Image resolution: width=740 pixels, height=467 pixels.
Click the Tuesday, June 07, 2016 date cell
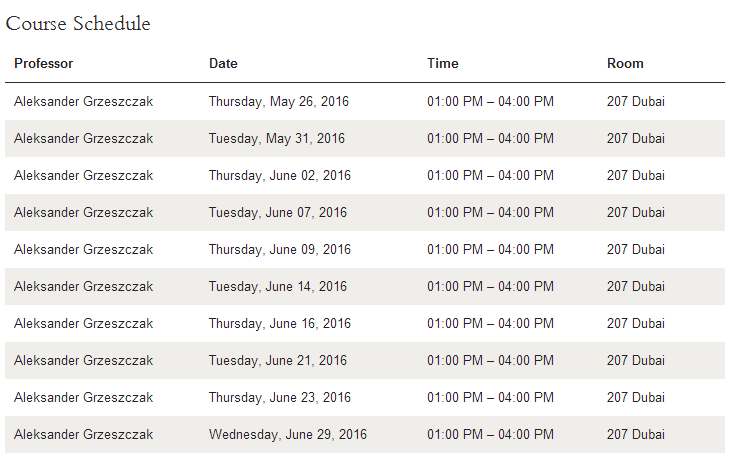[278, 212]
